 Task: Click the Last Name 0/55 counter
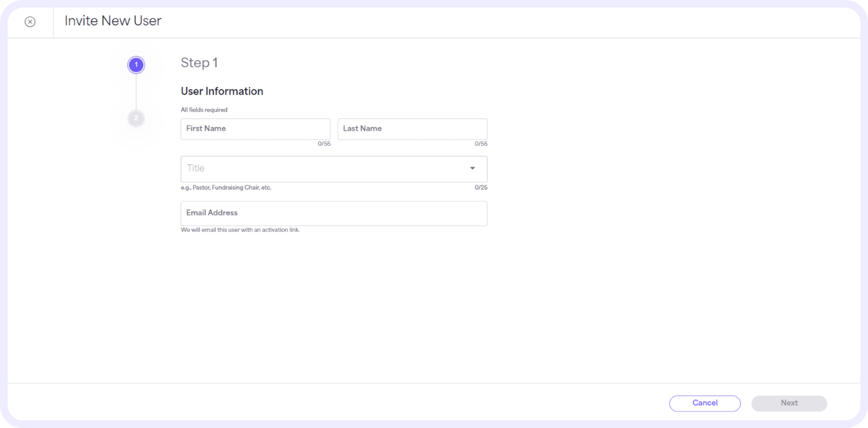[x=481, y=144]
